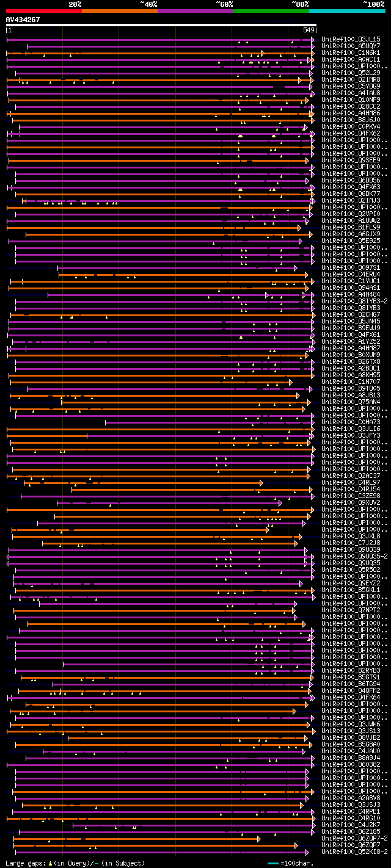Select the UniRef100_A6GJX9 label
Screen dimensions: 391x868
click(351, 234)
